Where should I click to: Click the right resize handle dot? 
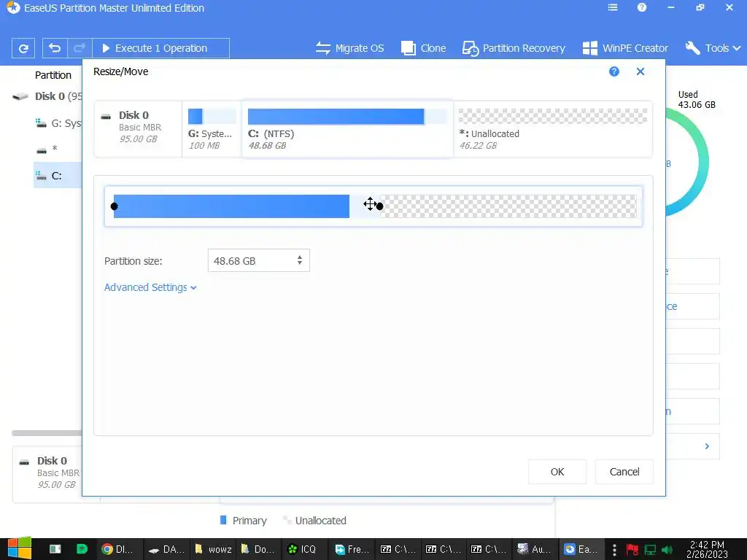(x=379, y=206)
